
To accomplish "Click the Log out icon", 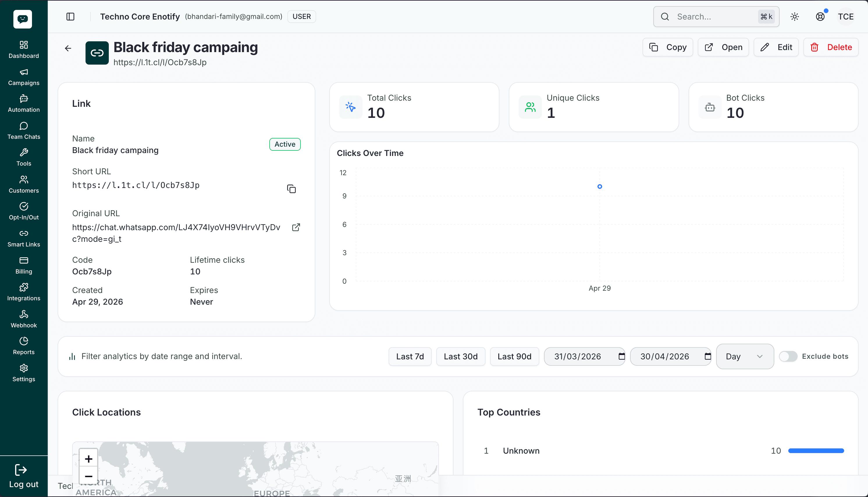I will coord(21,470).
